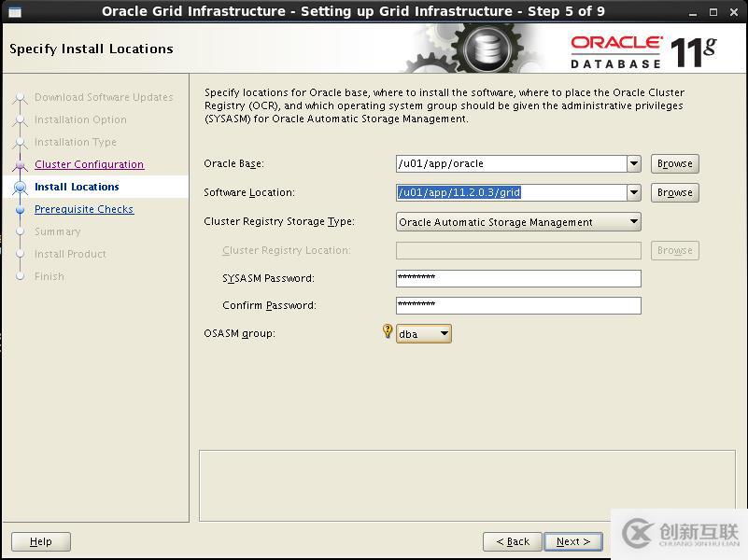Click the Installation Type step label
Screen dimensions: 748x560
[x=76, y=142]
